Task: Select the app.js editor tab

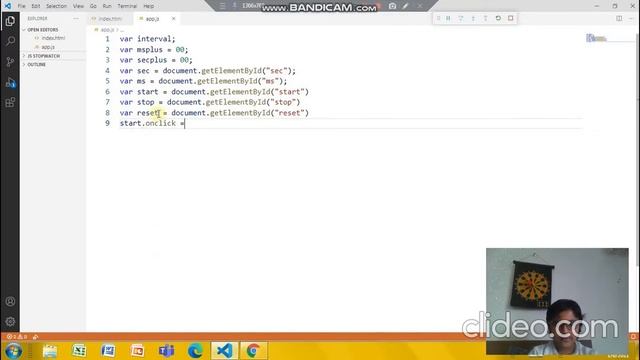Action: [153, 19]
